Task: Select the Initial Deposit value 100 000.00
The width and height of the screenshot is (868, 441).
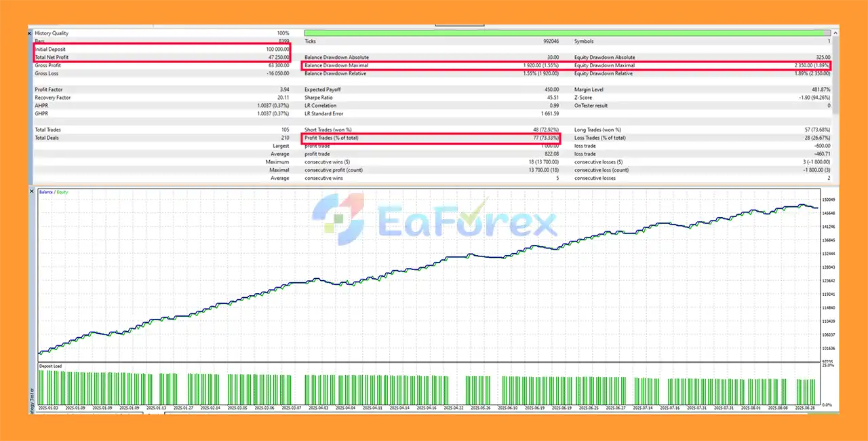Action: coord(278,50)
